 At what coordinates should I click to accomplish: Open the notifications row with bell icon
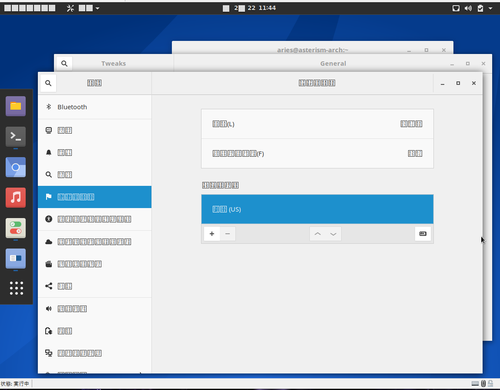(95, 153)
